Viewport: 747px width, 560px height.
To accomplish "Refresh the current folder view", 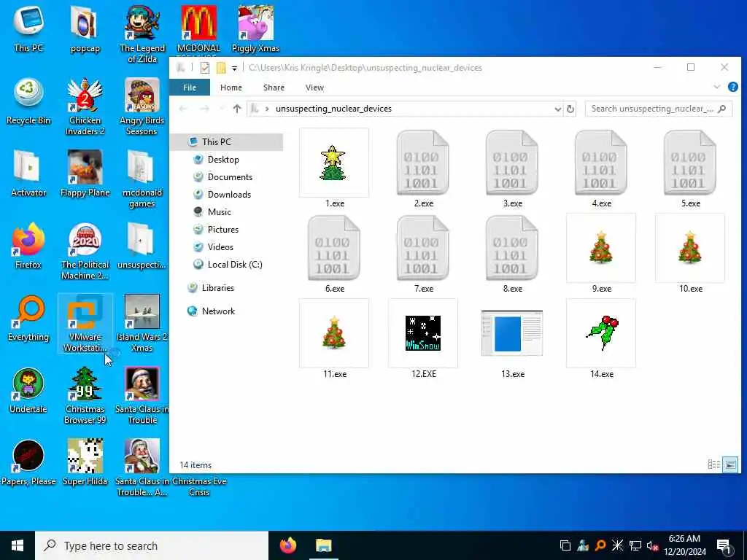I will click(570, 109).
